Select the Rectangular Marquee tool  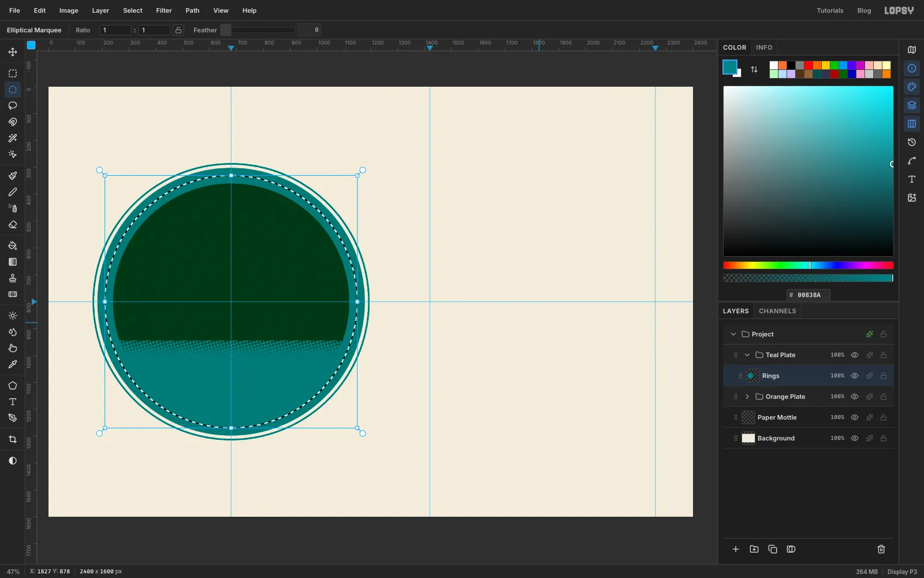coord(13,73)
